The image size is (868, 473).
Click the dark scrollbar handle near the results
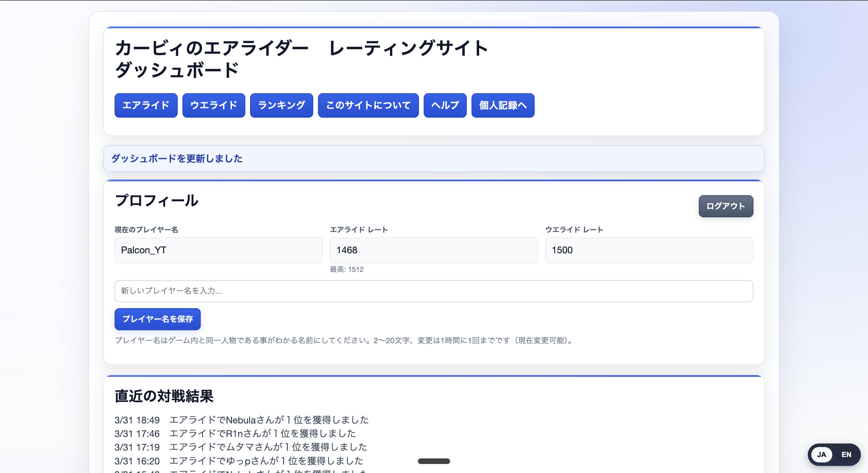(x=434, y=461)
